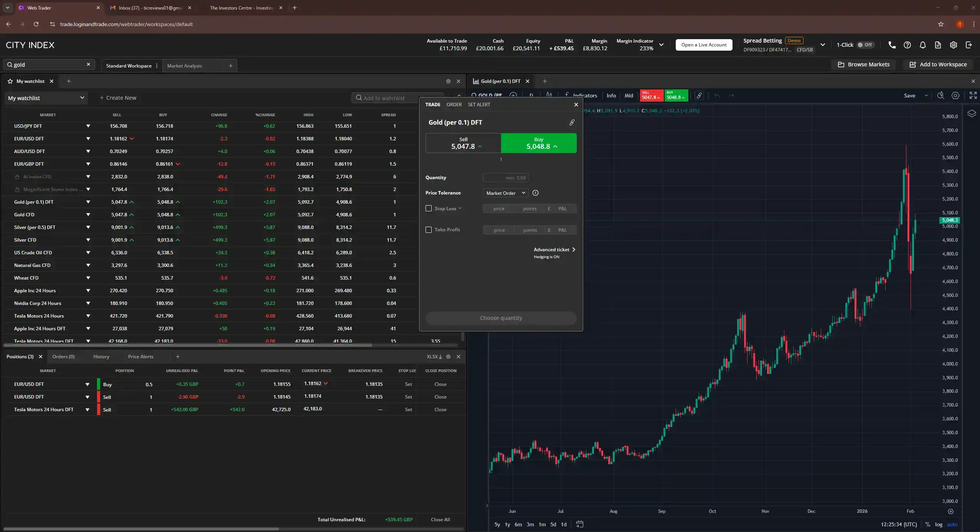Click the phone support icon
The height and width of the screenshot is (532, 980).
892,45
